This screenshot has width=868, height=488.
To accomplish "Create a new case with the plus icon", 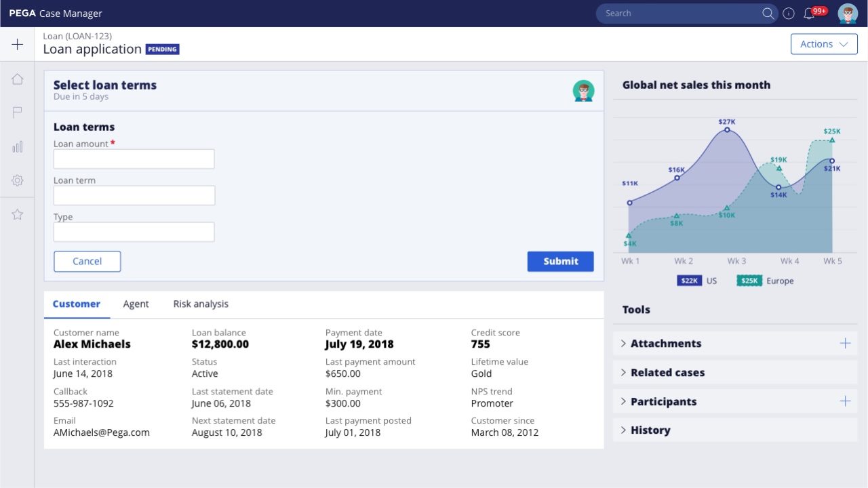I will [17, 44].
